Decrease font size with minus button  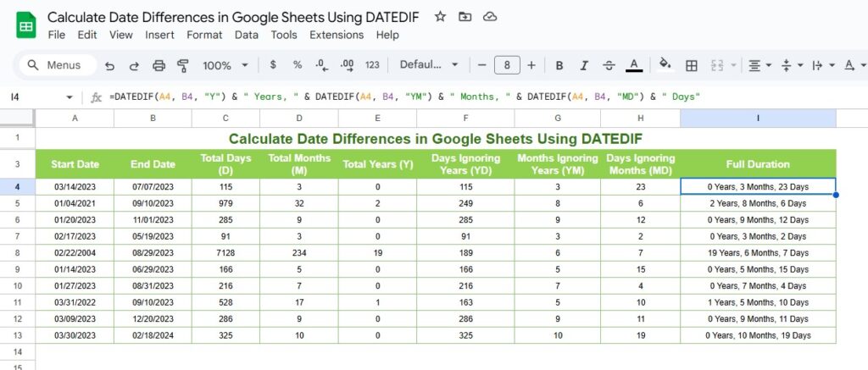(x=481, y=65)
